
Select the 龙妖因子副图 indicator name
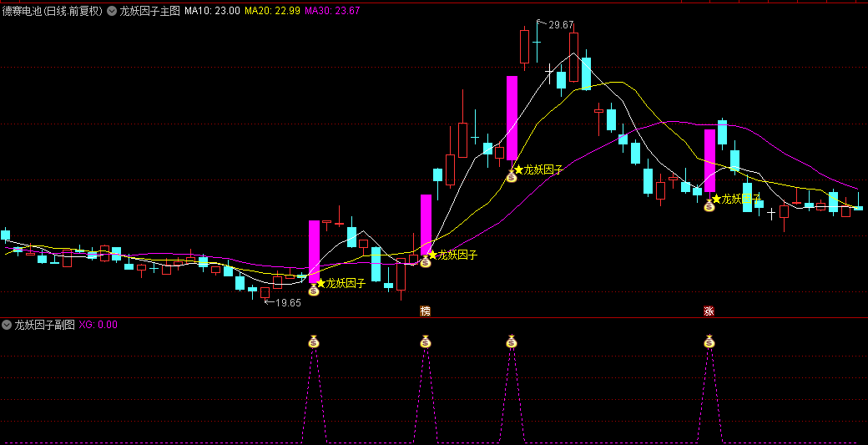coord(45,325)
